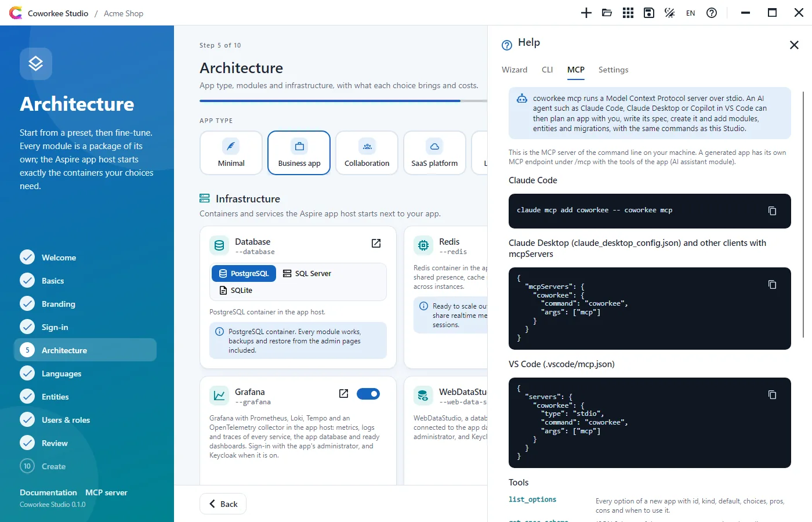The image size is (812, 522).
Task: Open a project with the folder icon
Action: tap(607, 13)
